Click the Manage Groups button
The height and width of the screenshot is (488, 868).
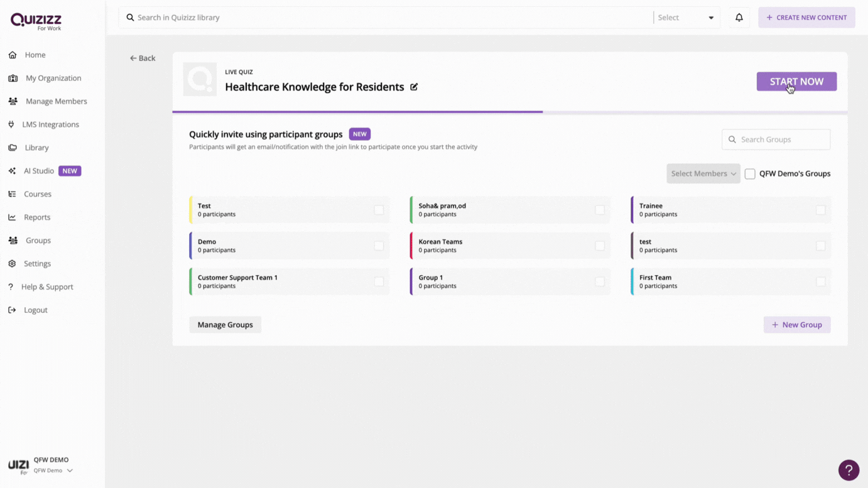point(225,325)
